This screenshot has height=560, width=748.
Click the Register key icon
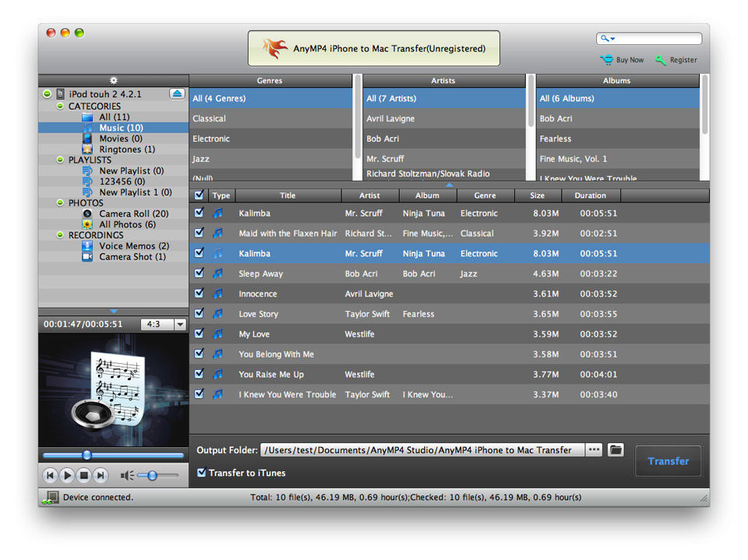coord(661,60)
